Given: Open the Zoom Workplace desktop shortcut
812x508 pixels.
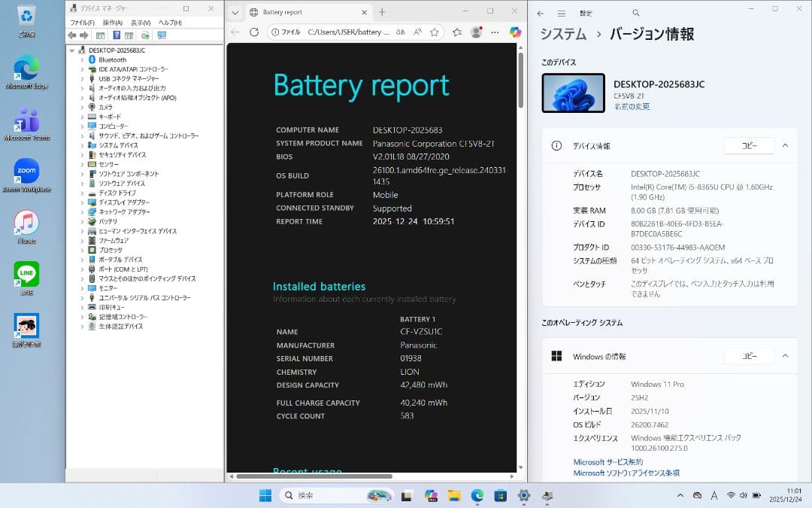Looking at the screenshot, I should (x=26, y=175).
